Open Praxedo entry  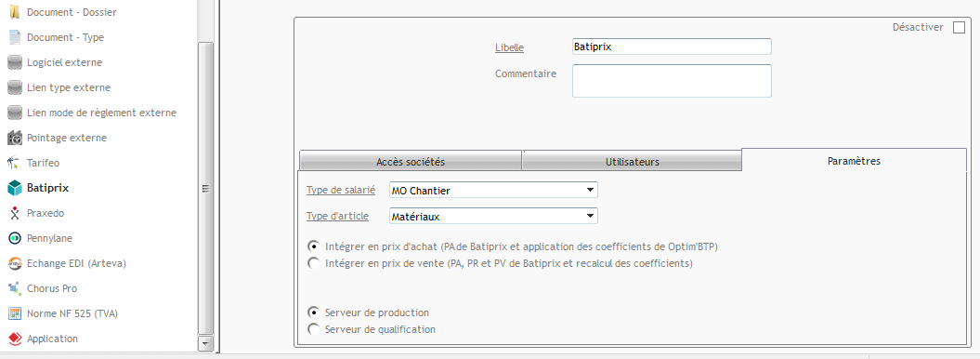pos(46,213)
